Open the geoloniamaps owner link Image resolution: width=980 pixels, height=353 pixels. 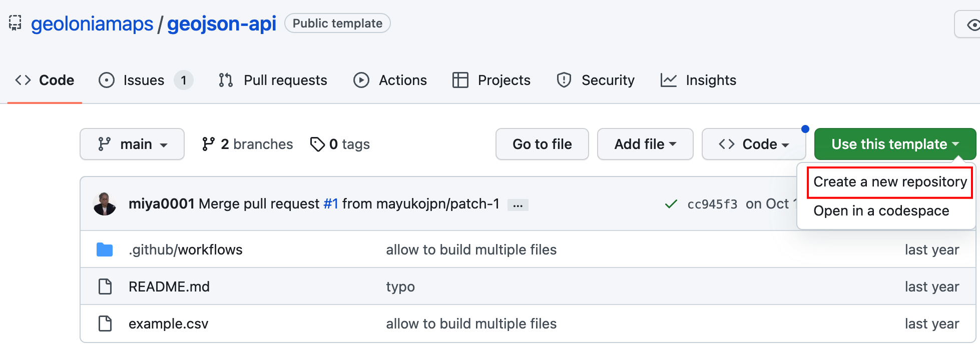coord(92,23)
